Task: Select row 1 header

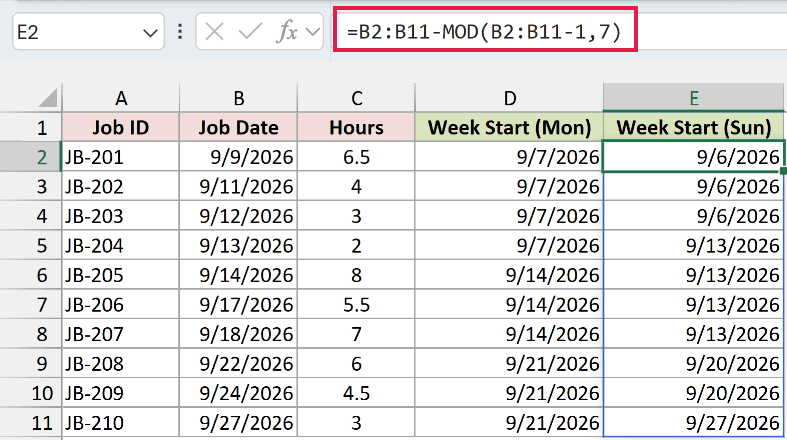Action: tap(31, 127)
